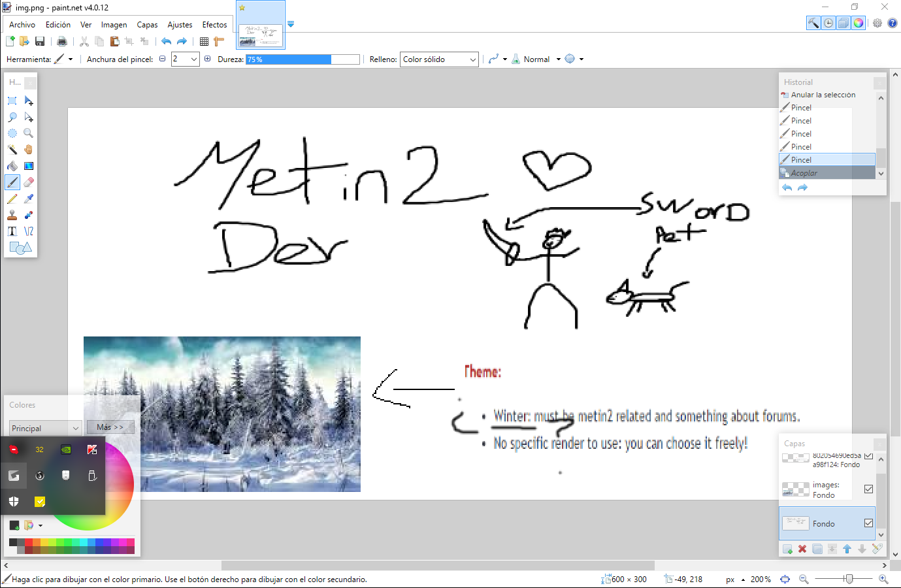Image resolution: width=901 pixels, height=588 pixels.
Task: Pick the Pencil tool
Action: pyautogui.click(x=12, y=199)
